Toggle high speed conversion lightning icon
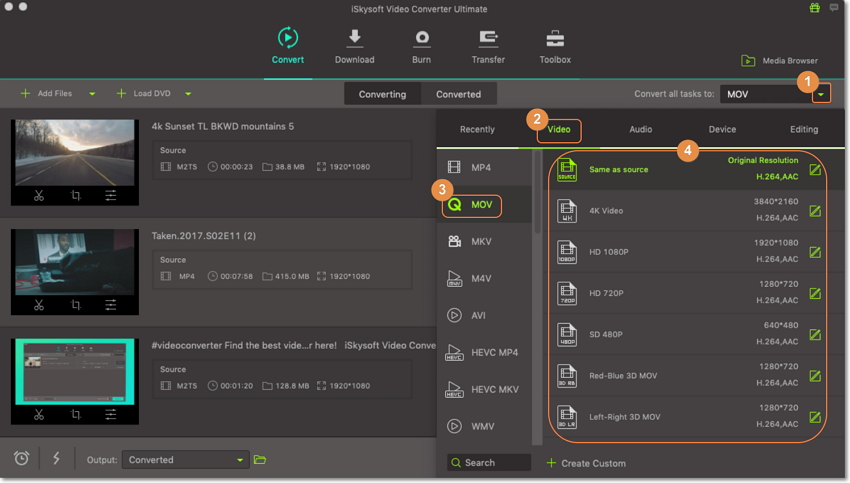 56,459
